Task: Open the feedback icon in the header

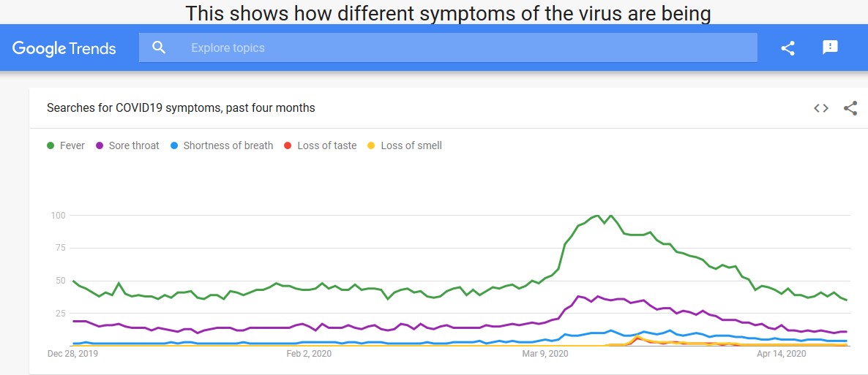Action: pyautogui.click(x=830, y=48)
